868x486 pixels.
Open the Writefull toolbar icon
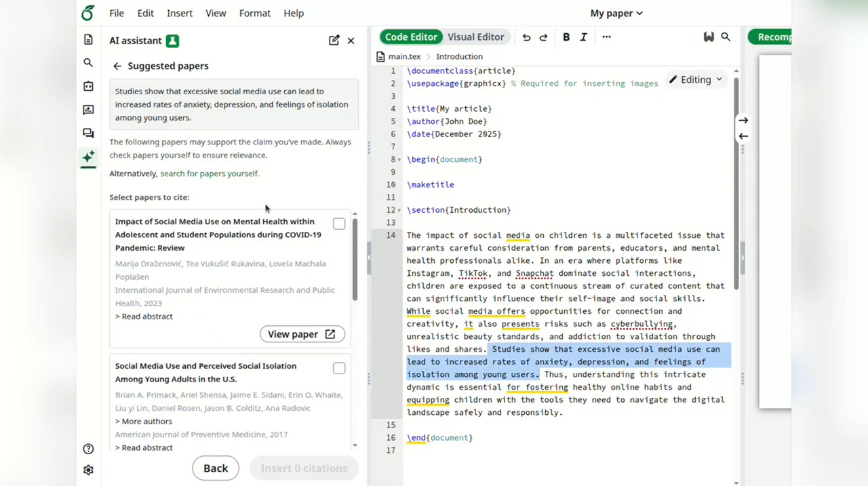click(x=709, y=37)
